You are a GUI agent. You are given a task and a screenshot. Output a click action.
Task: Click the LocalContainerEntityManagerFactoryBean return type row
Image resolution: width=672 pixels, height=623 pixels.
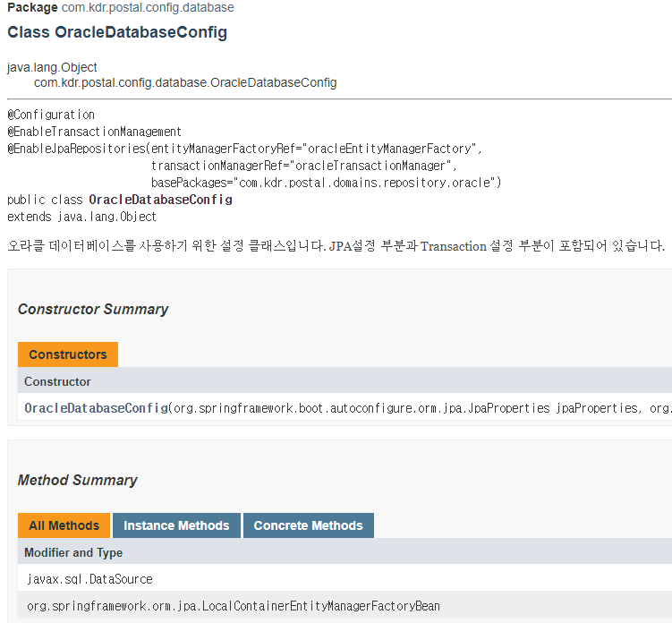tap(345, 605)
